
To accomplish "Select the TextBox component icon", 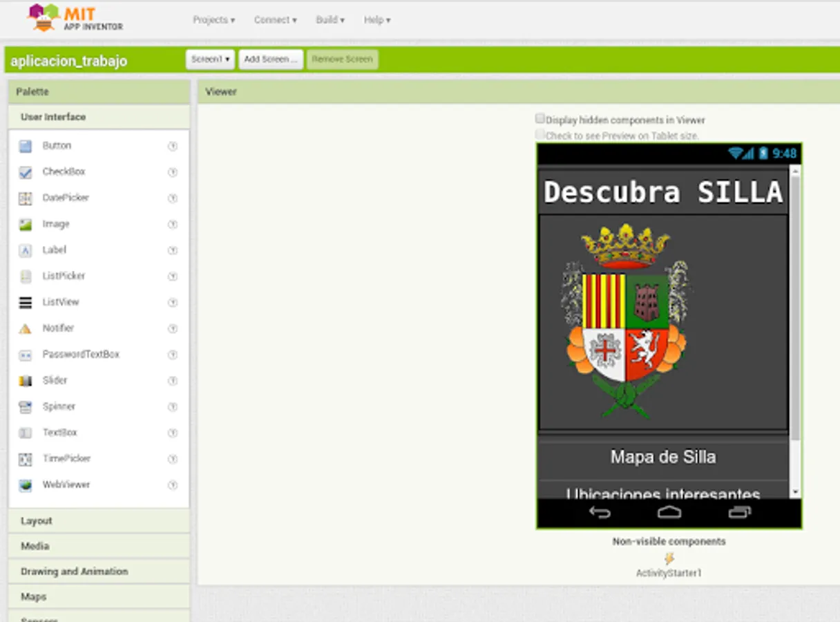I will [26, 433].
